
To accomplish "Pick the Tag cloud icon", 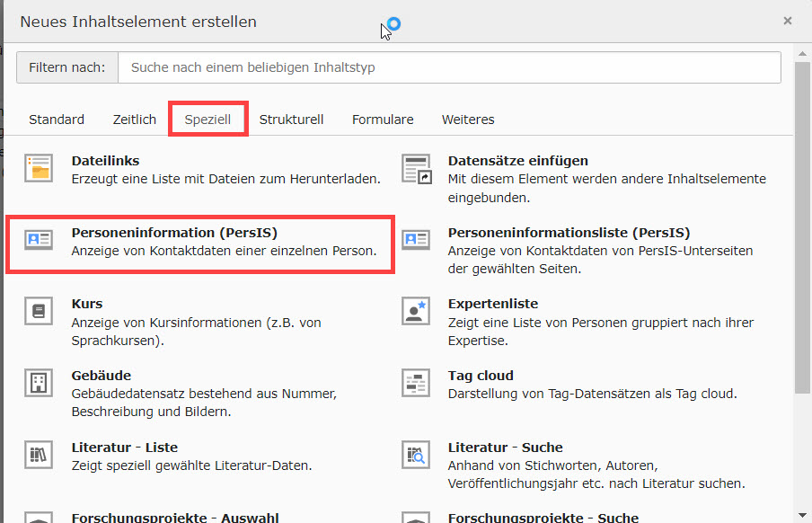I will coord(416,383).
